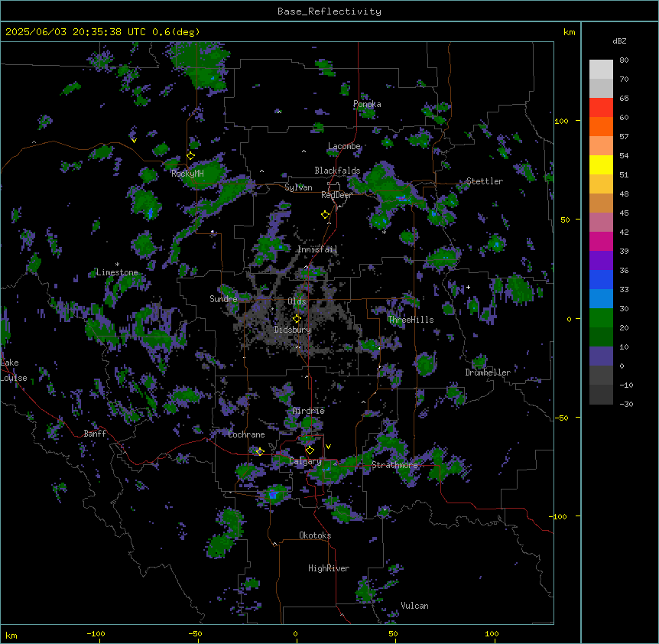Click the asterisk marker above the Limestone label

[x=117, y=265]
